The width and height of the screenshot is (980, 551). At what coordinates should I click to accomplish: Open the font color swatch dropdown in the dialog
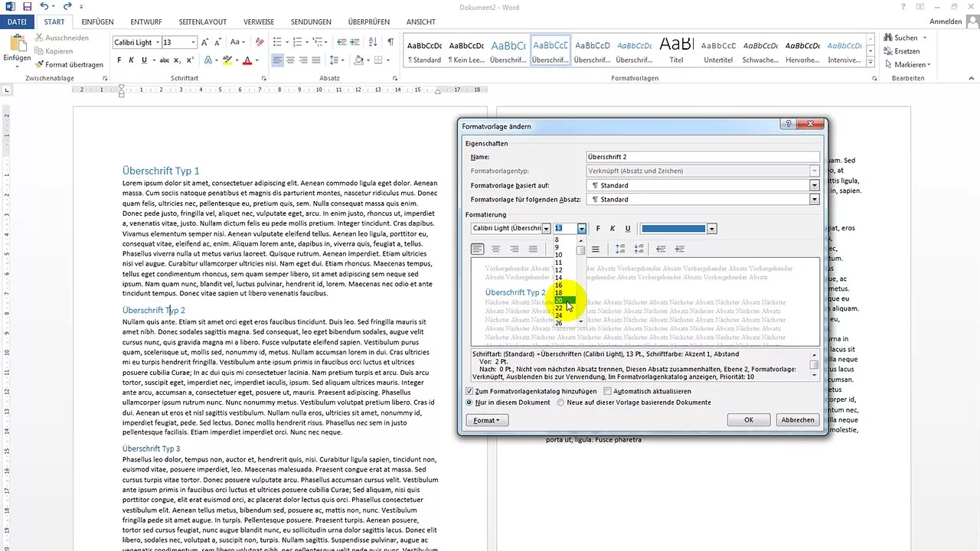(x=711, y=228)
